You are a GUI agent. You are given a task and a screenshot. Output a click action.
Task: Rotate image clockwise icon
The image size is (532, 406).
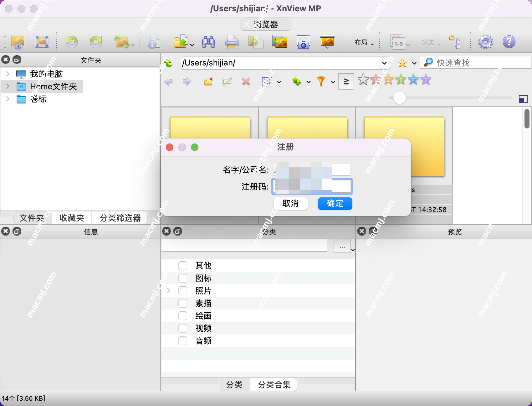pos(96,42)
